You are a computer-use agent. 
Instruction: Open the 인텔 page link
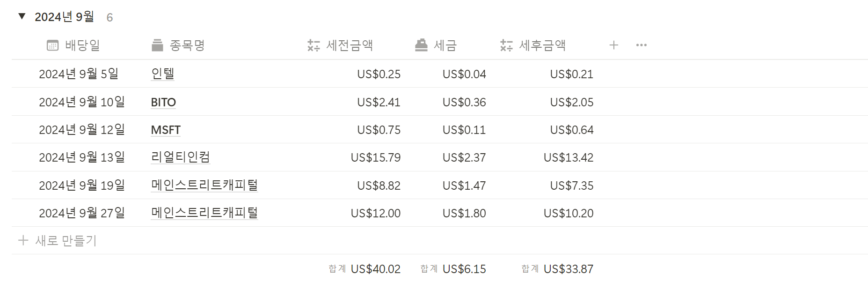(x=162, y=74)
